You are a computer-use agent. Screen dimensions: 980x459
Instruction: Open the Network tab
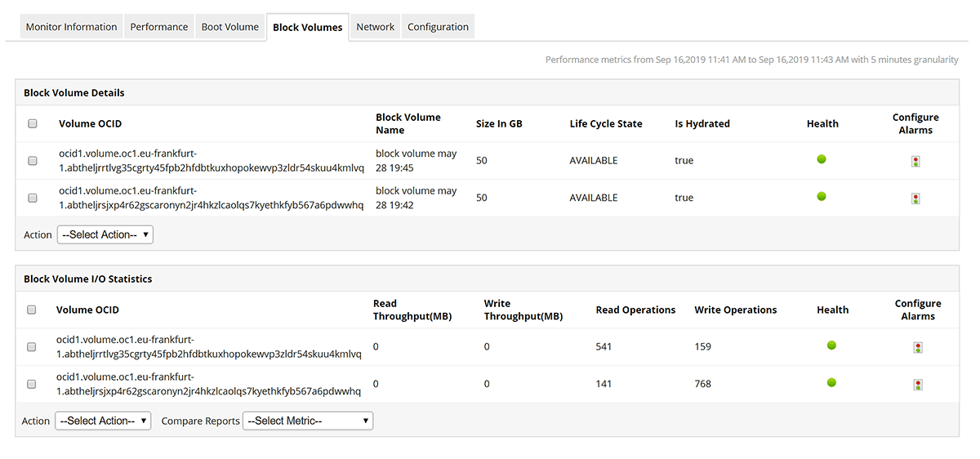[376, 27]
